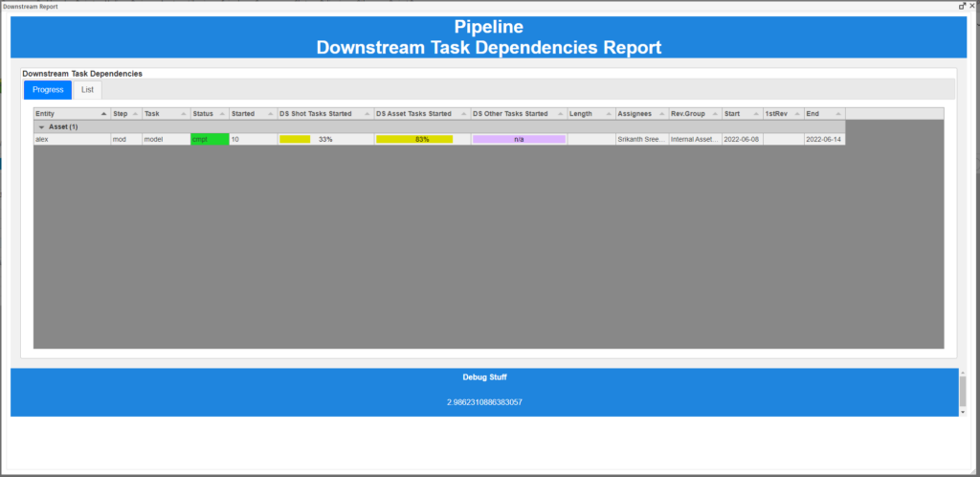Switch to the List tab

[x=87, y=90]
